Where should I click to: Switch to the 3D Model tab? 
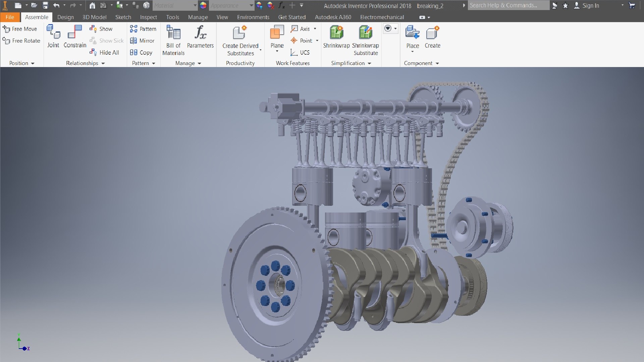click(94, 17)
